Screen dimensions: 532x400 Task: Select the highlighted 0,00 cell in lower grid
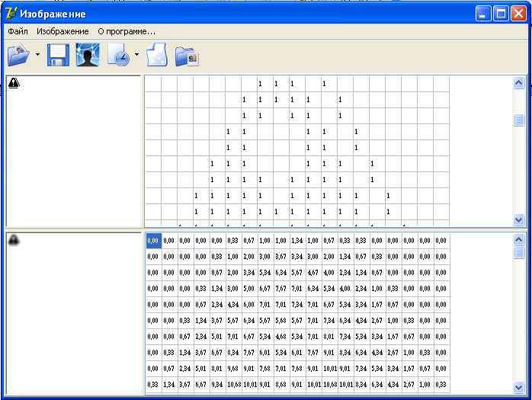[154, 241]
